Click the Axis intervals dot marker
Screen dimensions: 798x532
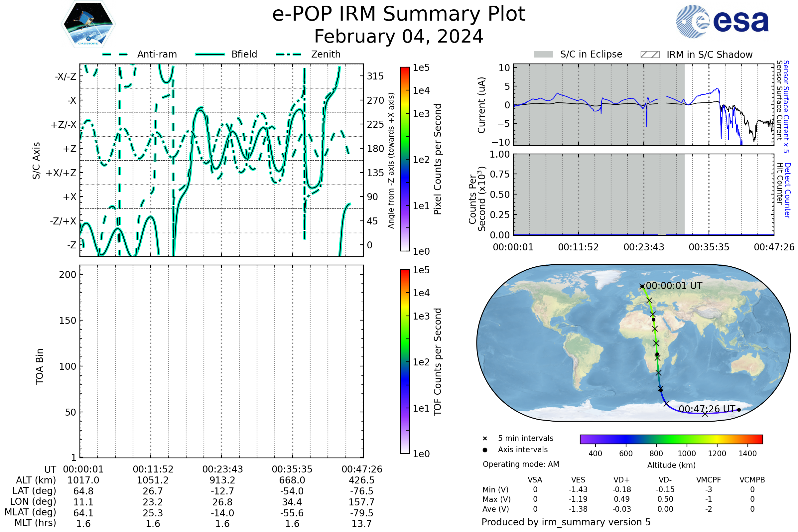[485, 450]
